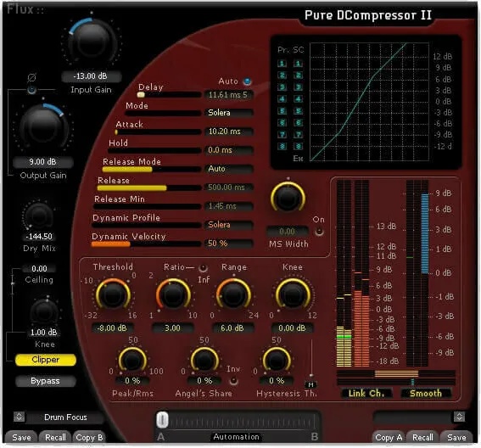This screenshot has width=481, height=448.
Task: Save preset slot A
Action: click(x=21, y=437)
